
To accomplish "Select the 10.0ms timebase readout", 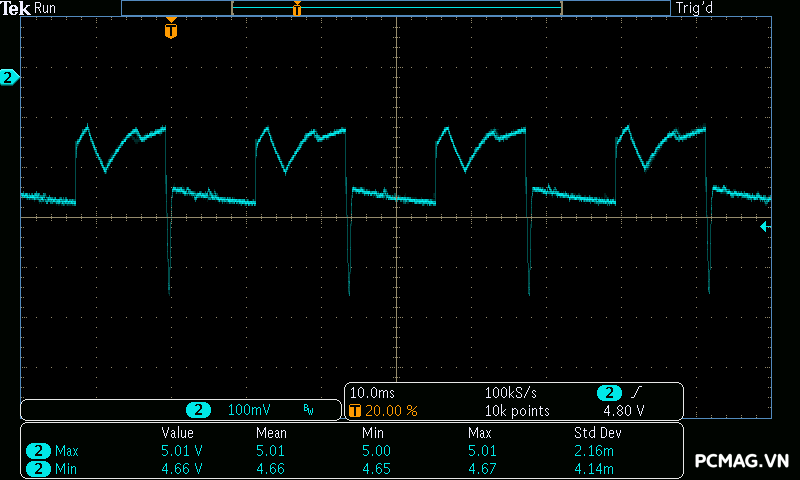I will tap(372, 393).
